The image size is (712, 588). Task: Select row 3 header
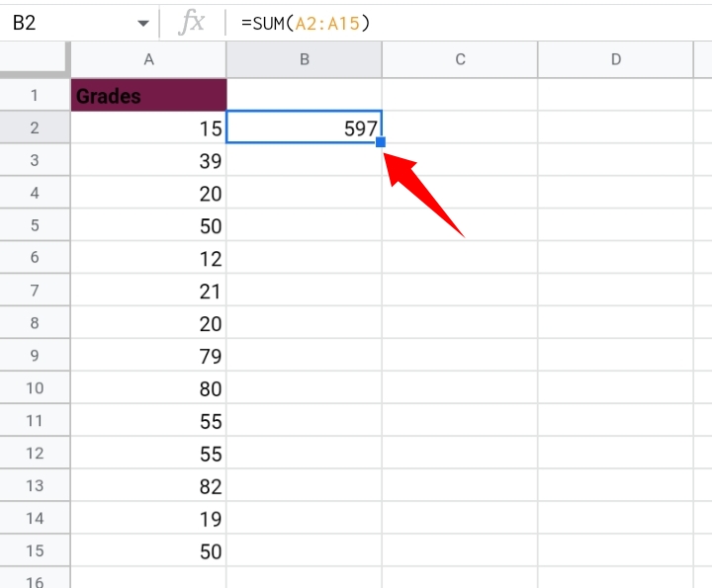[35, 160]
